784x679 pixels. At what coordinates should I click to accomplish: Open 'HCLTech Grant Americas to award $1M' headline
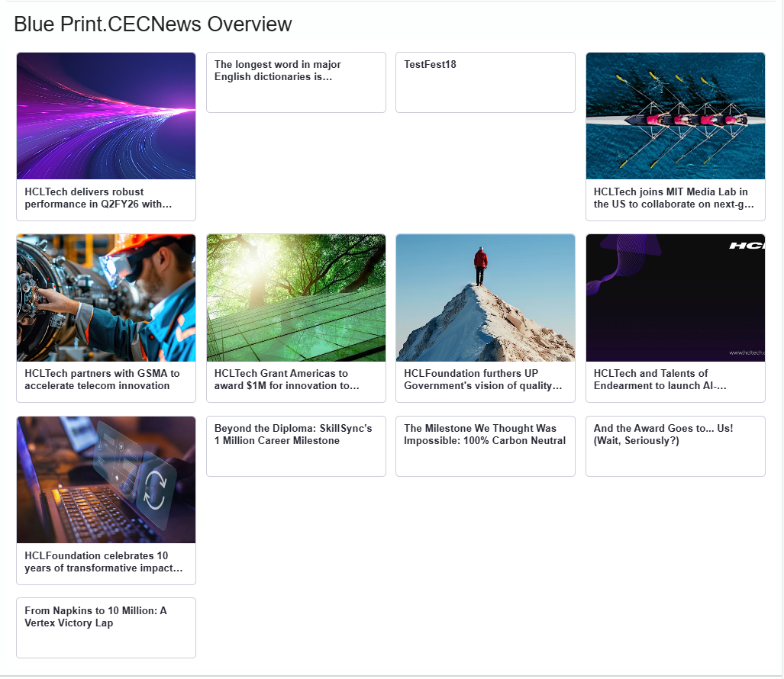click(x=286, y=380)
